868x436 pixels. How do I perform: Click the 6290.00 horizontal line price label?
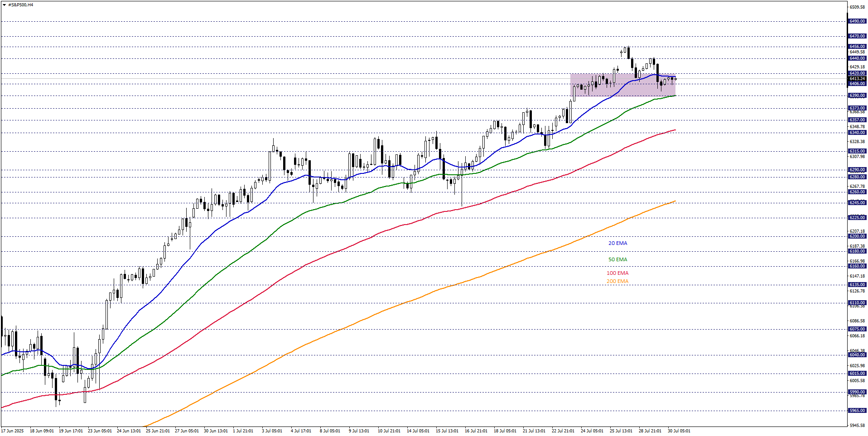pos(857,170)
